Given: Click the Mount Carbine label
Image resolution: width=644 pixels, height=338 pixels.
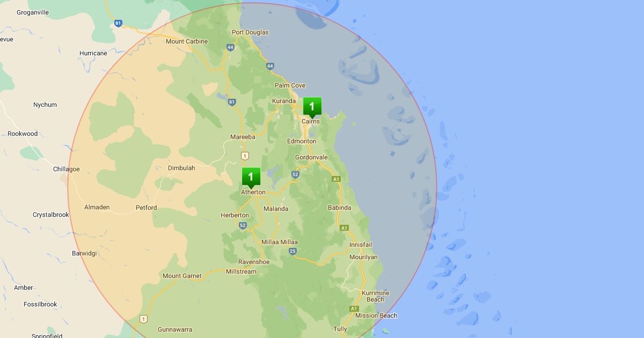Looking at the screenshot, I should (x=186, y=41).
